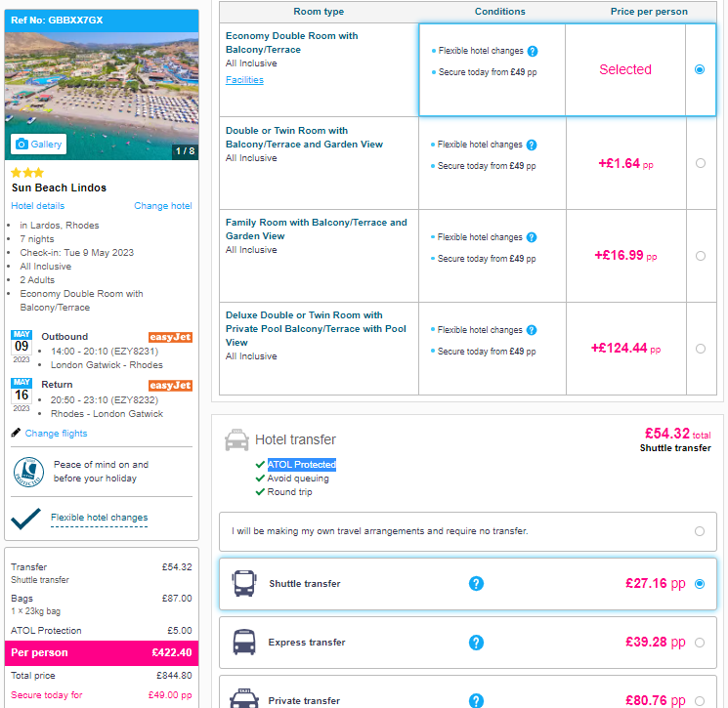Select Double or Twin Room +£1.64 radio
728x708 pixels.
pos(701,163)
